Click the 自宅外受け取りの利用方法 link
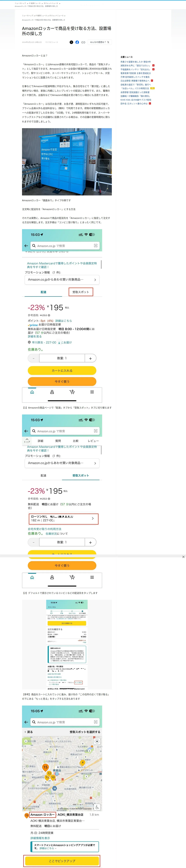 coord(45,529)
